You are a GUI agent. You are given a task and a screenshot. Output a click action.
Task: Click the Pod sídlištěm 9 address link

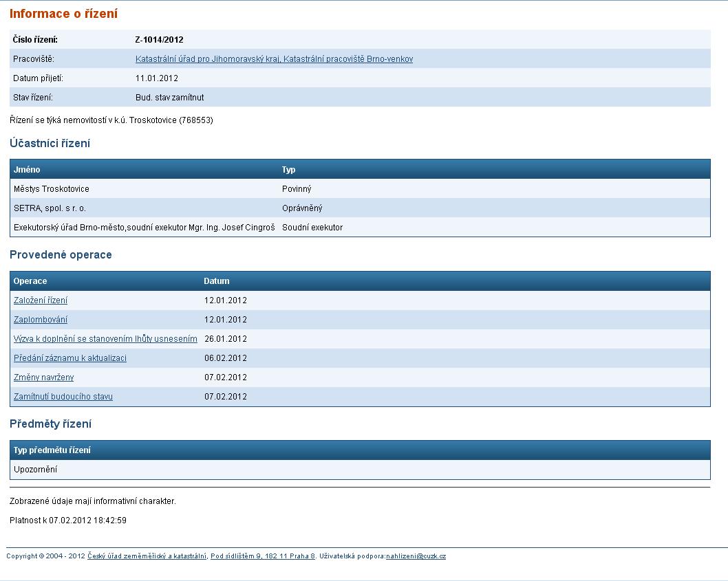263,556
